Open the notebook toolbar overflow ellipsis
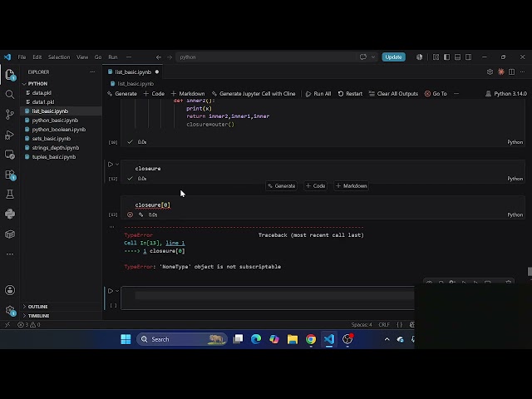The image size is (532, 399). [456, 94]
